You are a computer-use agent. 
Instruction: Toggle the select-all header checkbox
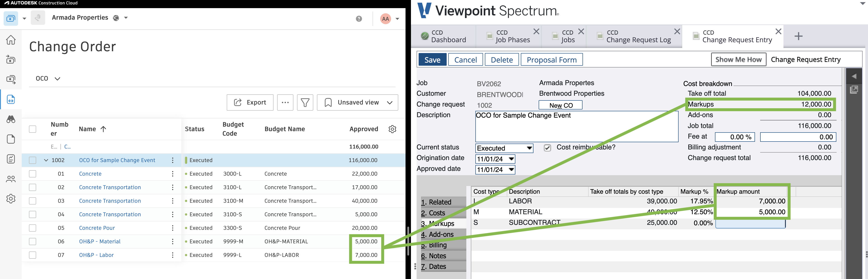(32, 129)
